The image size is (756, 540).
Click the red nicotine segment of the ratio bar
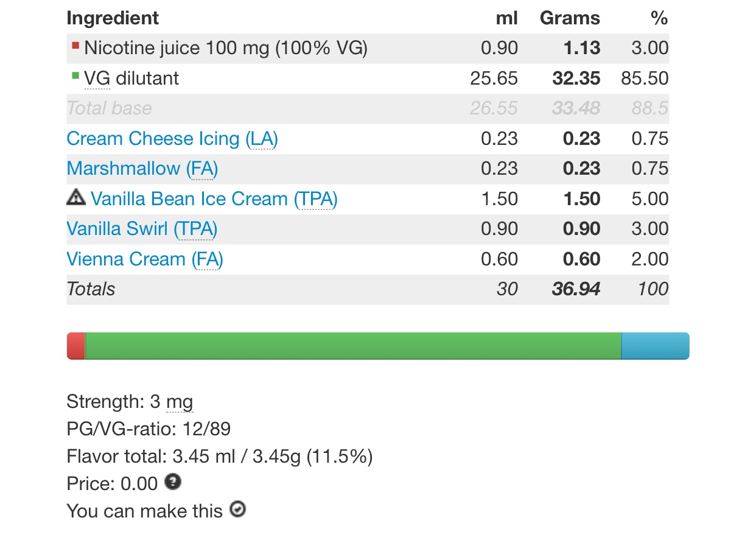click(x=76, y=346)
